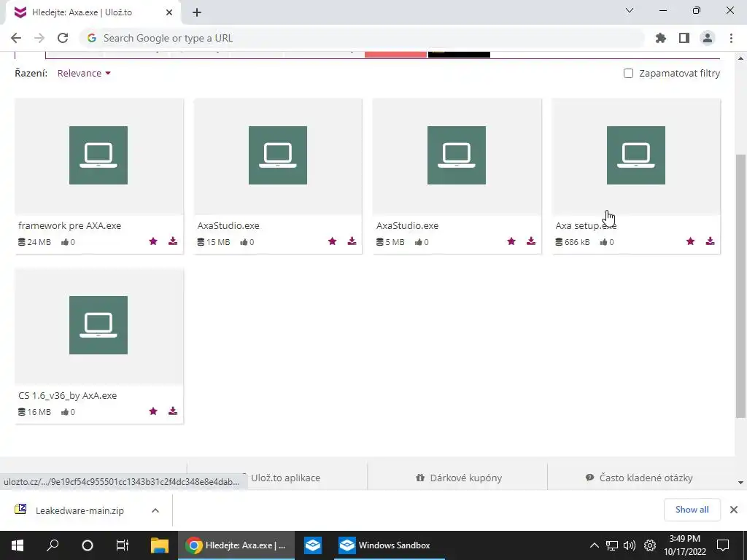Star the 5 MB AxaStudio.exe file
This screenshot has height=560, width=747.
pos(511,241)
